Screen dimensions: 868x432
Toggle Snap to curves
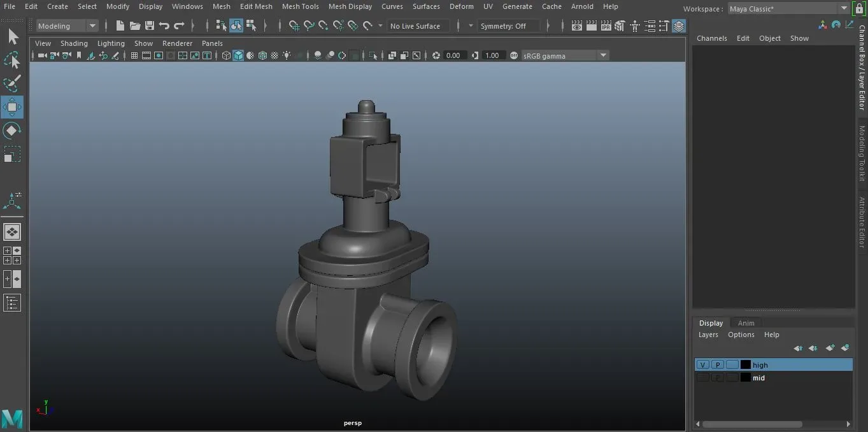[x=309, y=26]
